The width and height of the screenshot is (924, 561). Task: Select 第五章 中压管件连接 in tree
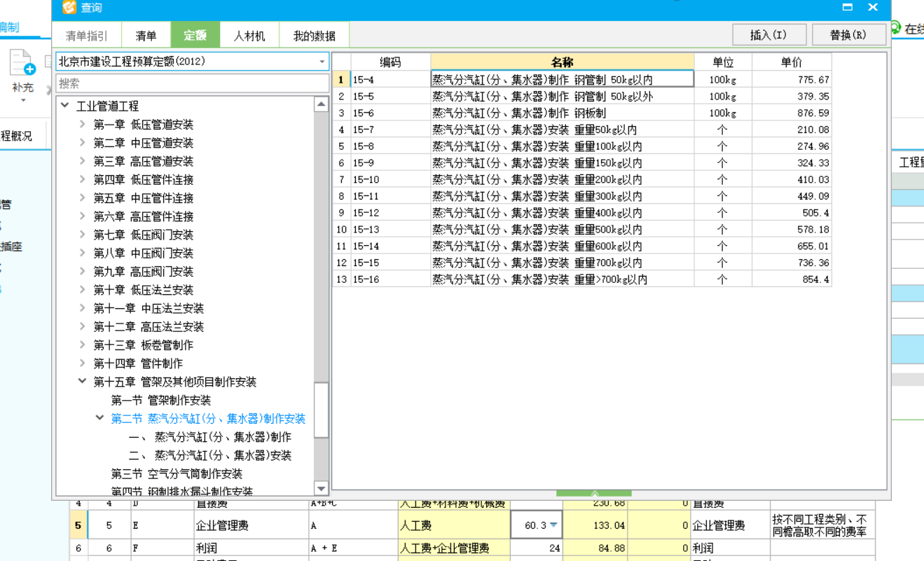(144, 198)
